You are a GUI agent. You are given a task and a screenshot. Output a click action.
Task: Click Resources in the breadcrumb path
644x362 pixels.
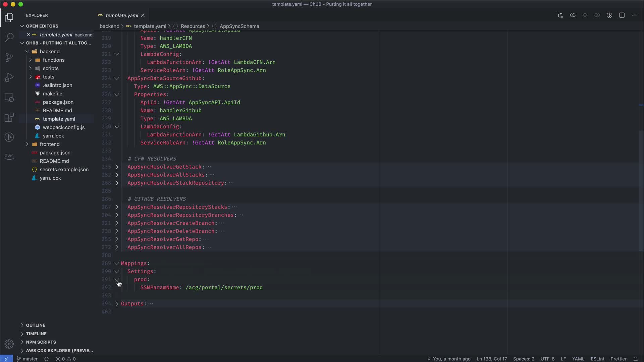(x=193, y=26)
